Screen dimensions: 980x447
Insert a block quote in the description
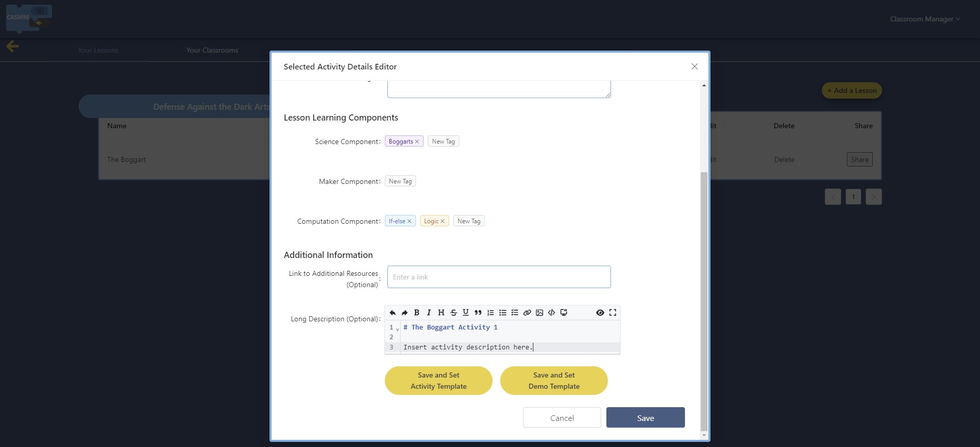click(x=478, y=313)
